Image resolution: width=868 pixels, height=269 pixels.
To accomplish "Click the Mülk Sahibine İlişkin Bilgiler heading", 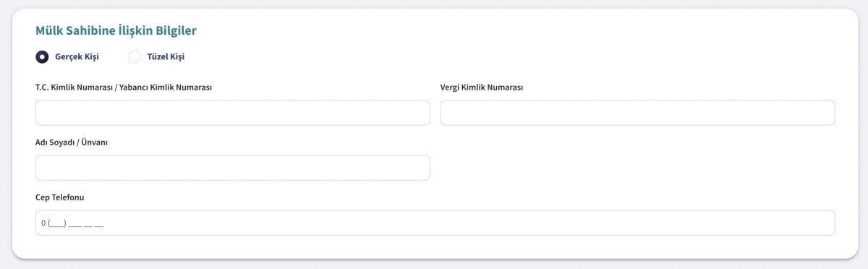I will point(116,30).
